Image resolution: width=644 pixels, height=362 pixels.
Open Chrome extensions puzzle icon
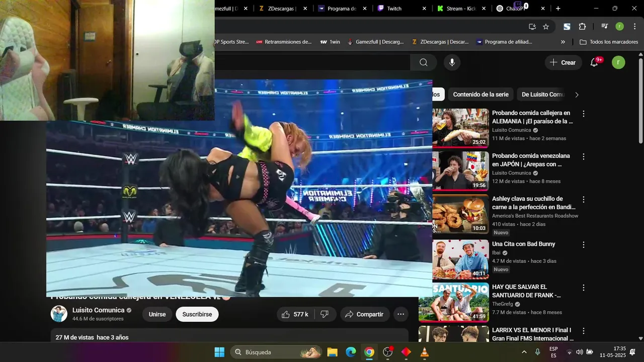point(582,27)
